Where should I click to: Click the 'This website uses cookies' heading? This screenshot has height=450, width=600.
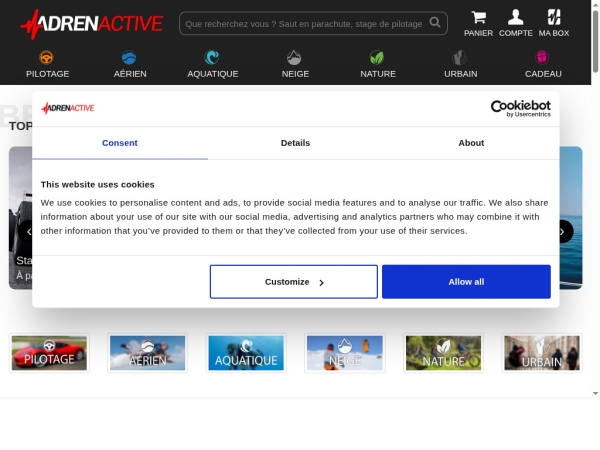tap(98, 184)
